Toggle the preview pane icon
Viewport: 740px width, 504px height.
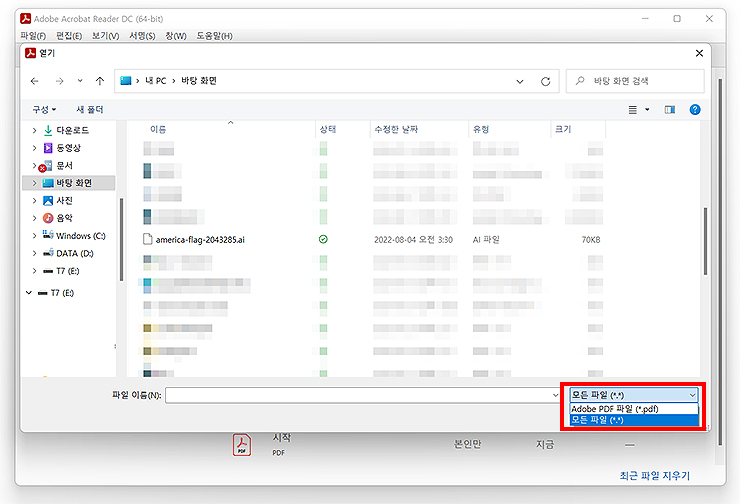[670, 109]
